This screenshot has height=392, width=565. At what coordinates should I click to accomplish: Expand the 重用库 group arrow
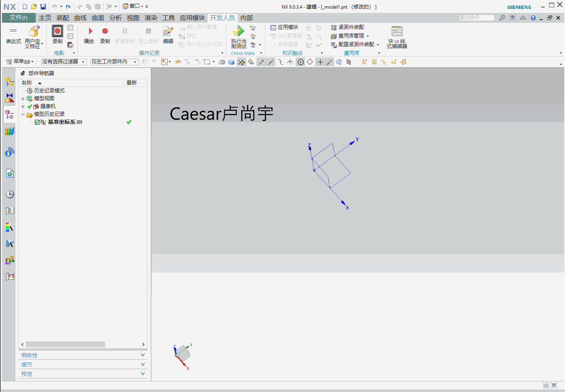(x=379, y=53)
